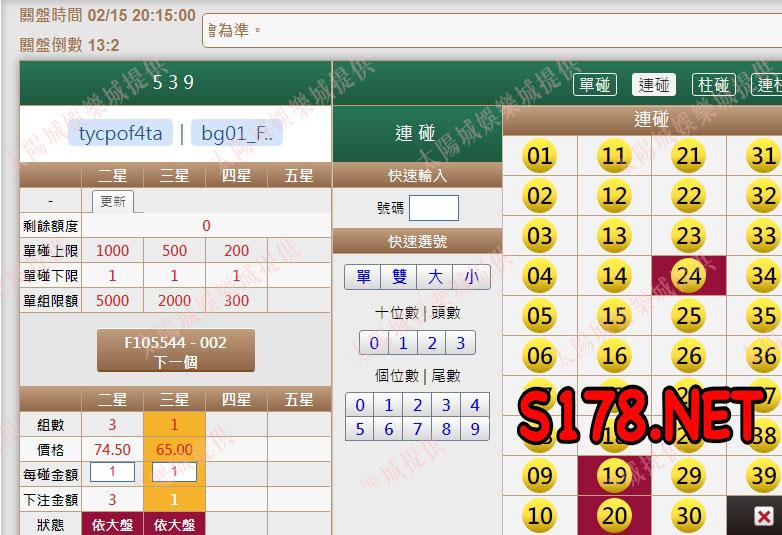Viewport: 782px width, 535px height.
Task: Select number ball 14
Action: click(614, 276)
